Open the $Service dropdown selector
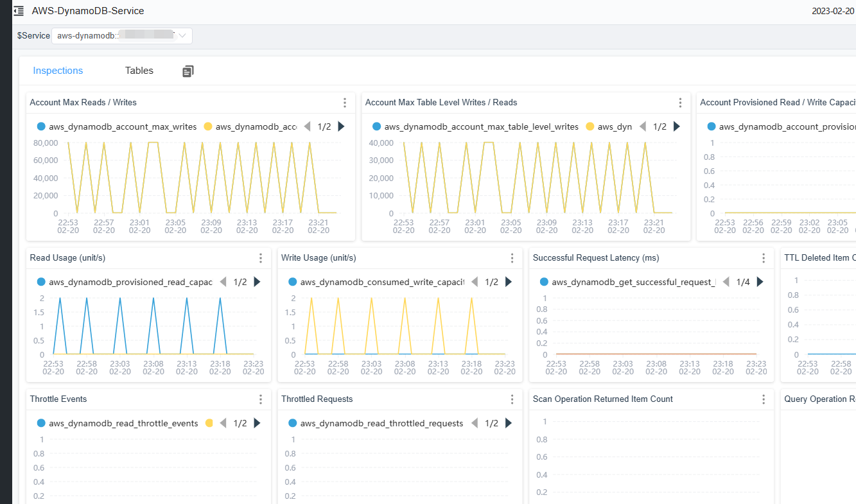 coord(122,36)
